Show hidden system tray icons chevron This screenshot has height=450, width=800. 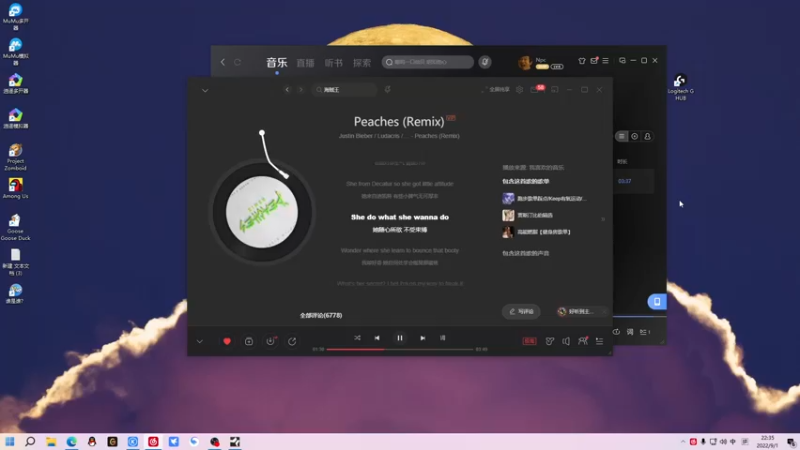click(x=683, y=442)
